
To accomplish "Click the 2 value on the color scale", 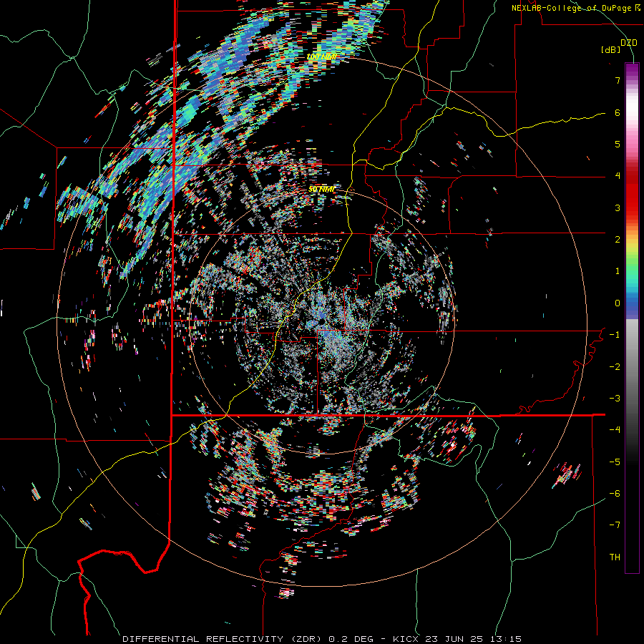I will (618, 240).
